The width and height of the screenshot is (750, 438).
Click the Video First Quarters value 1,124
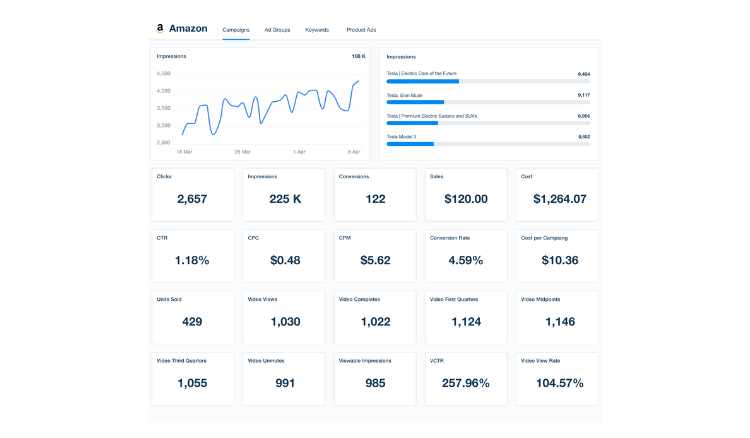[x=466, y=322]
